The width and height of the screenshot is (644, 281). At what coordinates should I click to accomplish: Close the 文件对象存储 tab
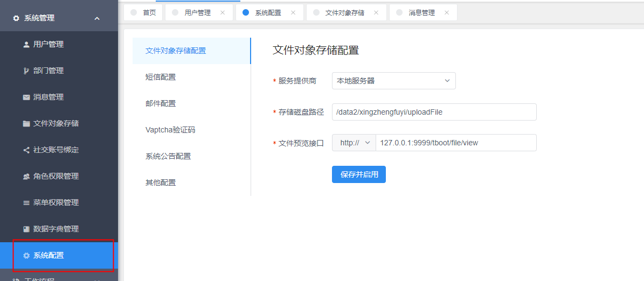pyautogui.click(x=376, y=13)
